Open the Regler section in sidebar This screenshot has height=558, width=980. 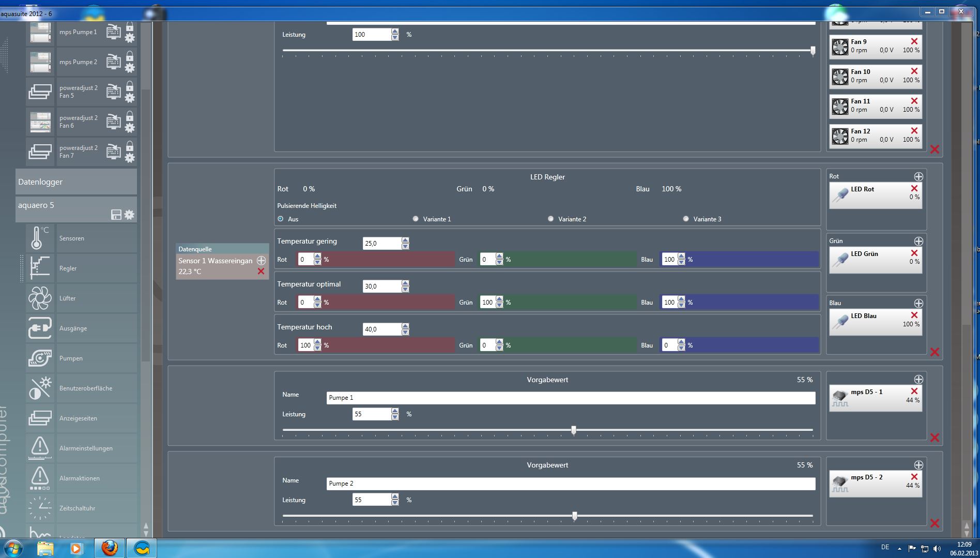point(68,268)
